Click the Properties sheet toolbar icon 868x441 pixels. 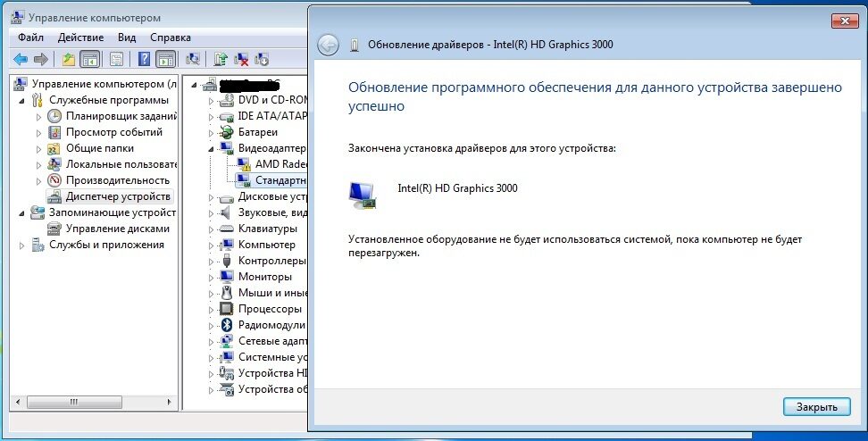[116, 60]
